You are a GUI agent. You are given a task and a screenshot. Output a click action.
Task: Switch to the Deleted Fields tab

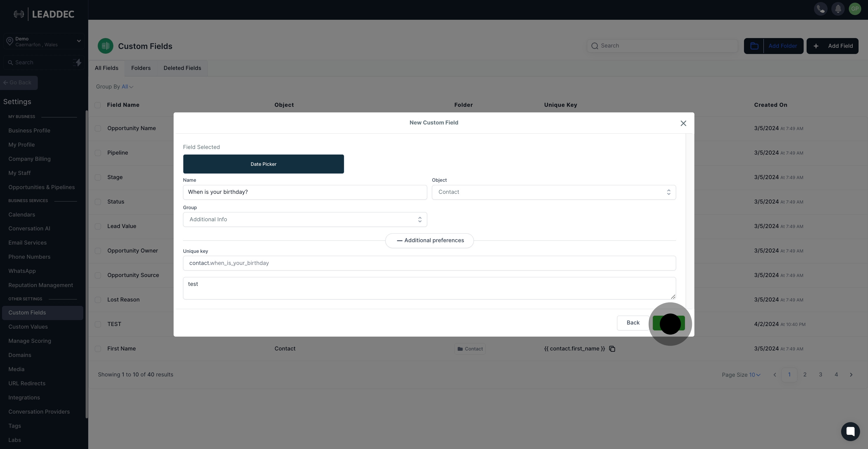pos(182,68)
